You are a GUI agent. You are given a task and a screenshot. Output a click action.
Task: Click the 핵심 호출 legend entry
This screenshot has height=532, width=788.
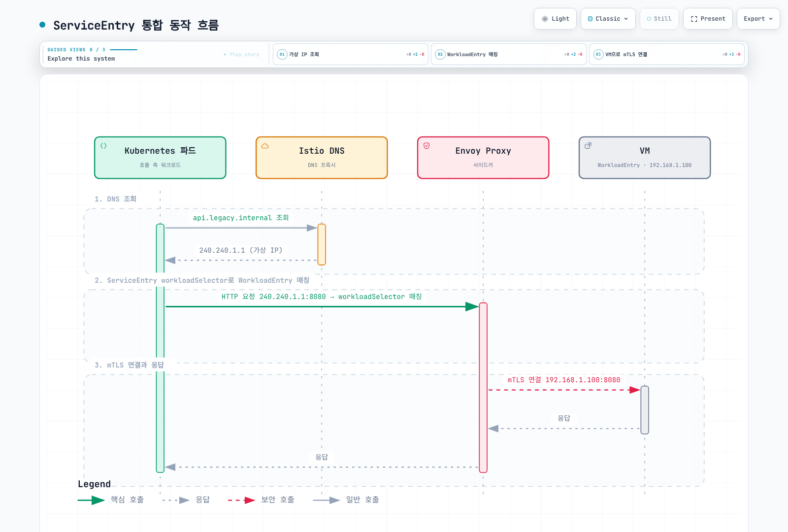111,500
